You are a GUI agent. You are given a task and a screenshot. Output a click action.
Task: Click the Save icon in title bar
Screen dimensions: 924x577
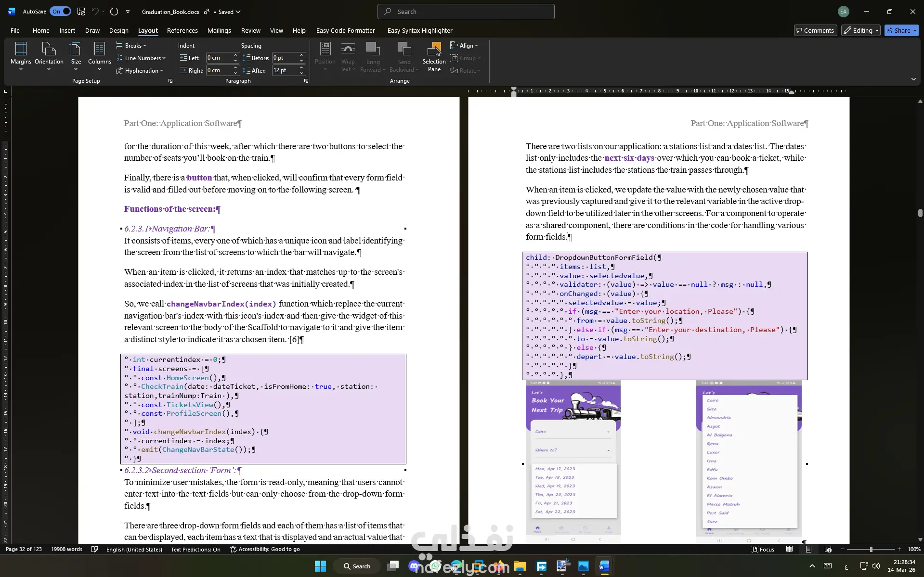(81, 12)
